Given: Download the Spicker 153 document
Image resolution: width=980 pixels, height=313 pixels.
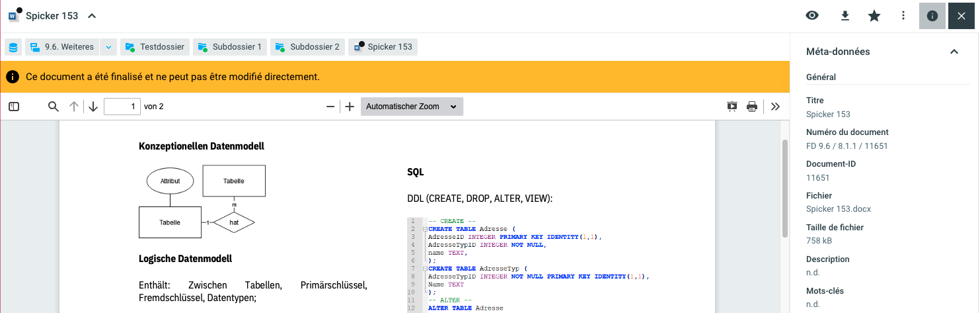Looking at the screenshot, I should click(x=845, y=16).
